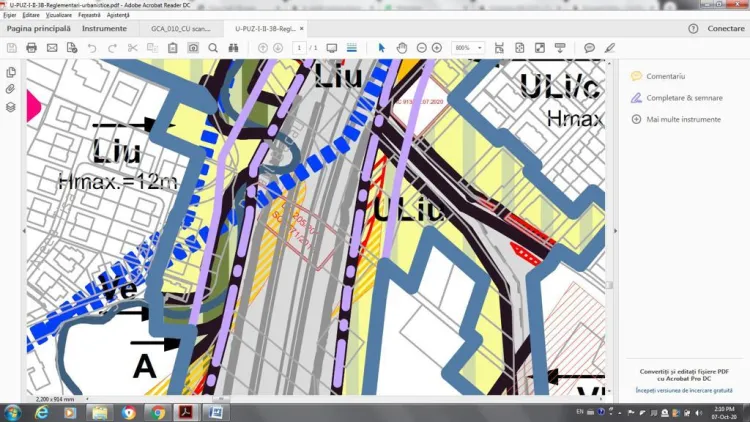Image resolution: width=750 pixels, height=422 pixels.
Task: Click the Zoom in plus icon
Action: click(437, 48)
